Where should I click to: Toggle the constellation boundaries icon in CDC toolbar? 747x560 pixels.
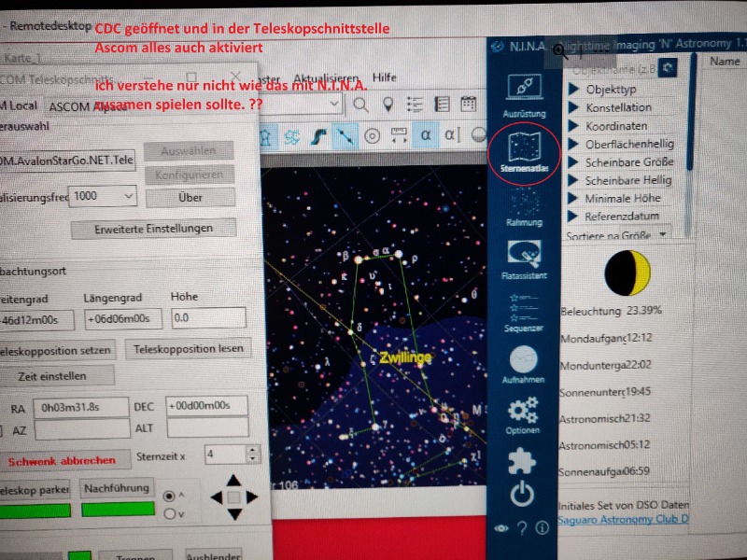[x=292, y=137]
